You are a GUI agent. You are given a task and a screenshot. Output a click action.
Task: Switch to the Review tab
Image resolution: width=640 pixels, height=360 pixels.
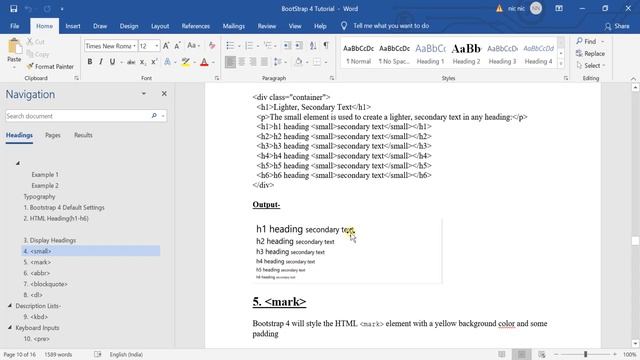point(267,26)
